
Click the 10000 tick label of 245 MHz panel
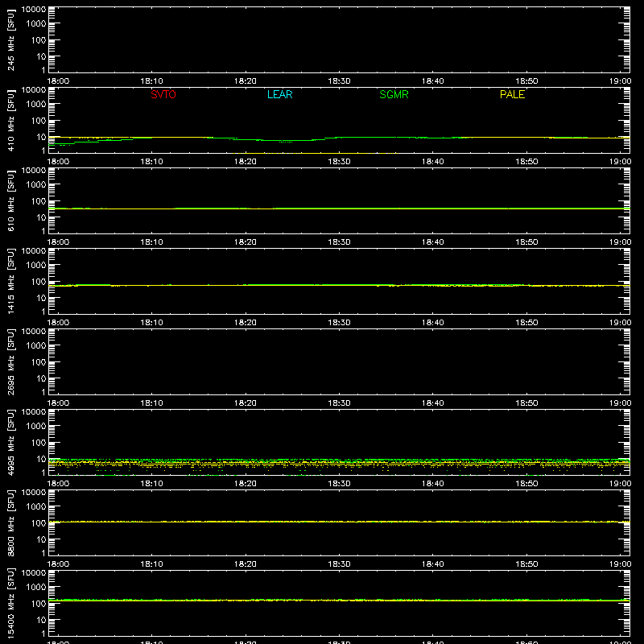click(x=34, y=10)
